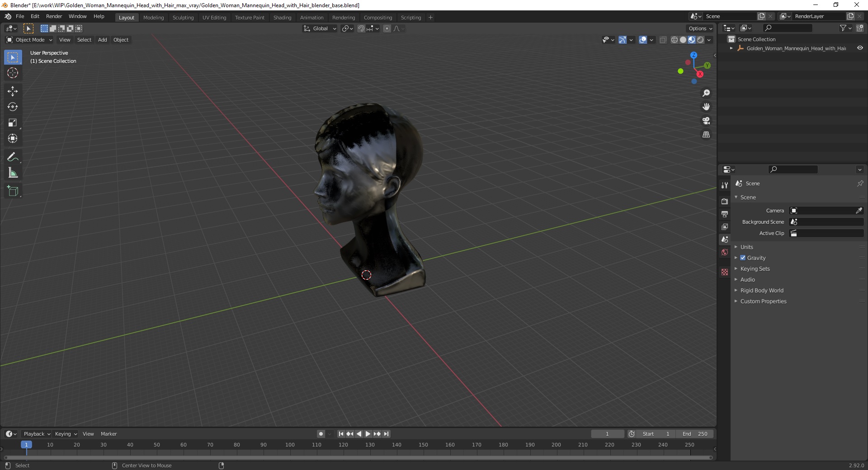The width and height of the screenshot is (868, 470).
Task: Switch perspective/orthographic grid icon
Action: 706,135
